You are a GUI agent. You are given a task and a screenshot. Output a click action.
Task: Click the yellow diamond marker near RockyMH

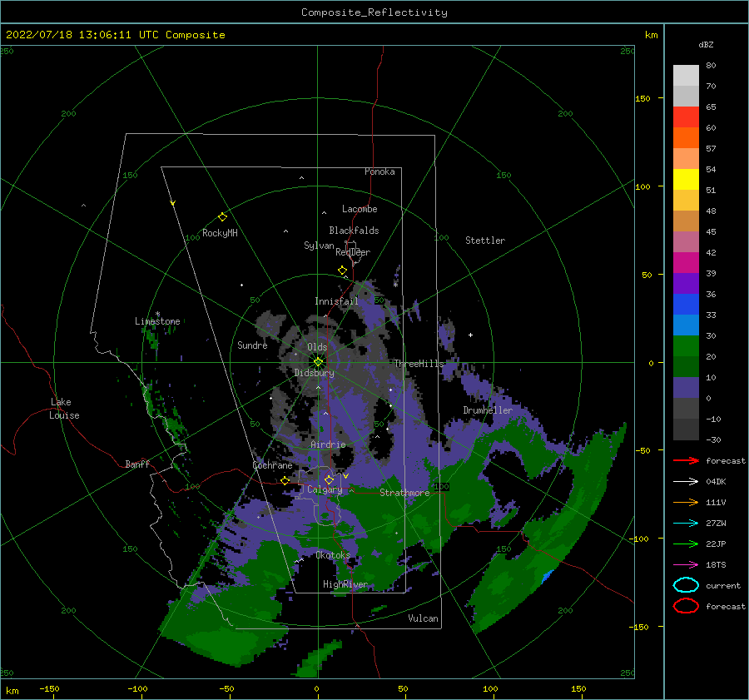coord(222,217)
